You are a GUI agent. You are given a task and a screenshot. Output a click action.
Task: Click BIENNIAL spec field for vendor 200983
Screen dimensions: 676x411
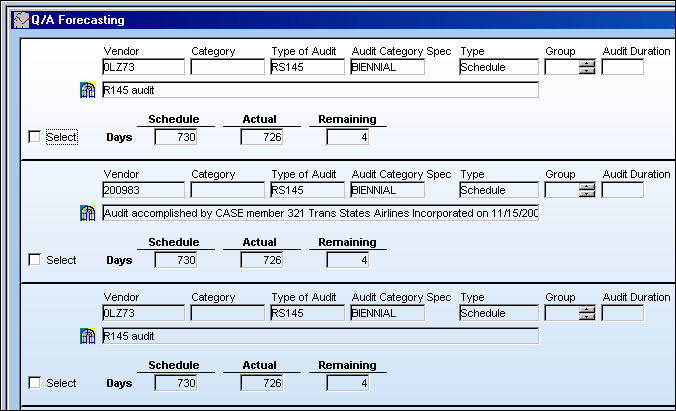(x=388, y=190)
